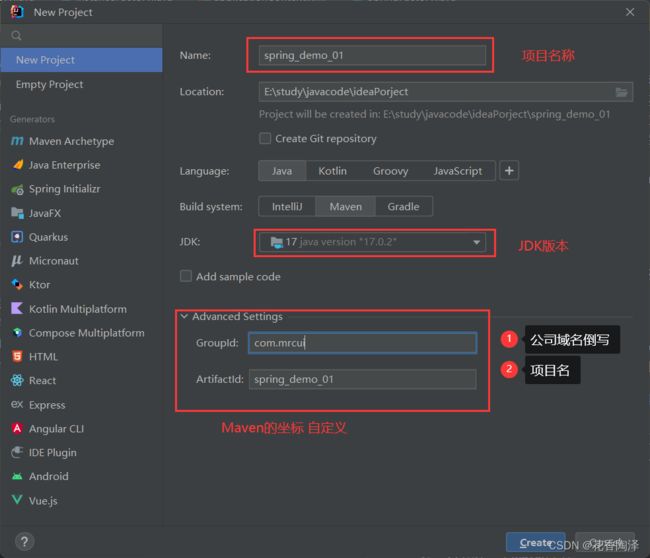Click the Quarkus generator icon
This screenshot has width=650, height=558.
point(17,237)
